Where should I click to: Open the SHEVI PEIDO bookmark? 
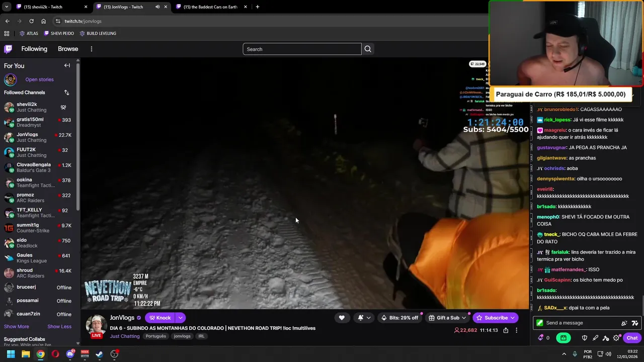59,34
